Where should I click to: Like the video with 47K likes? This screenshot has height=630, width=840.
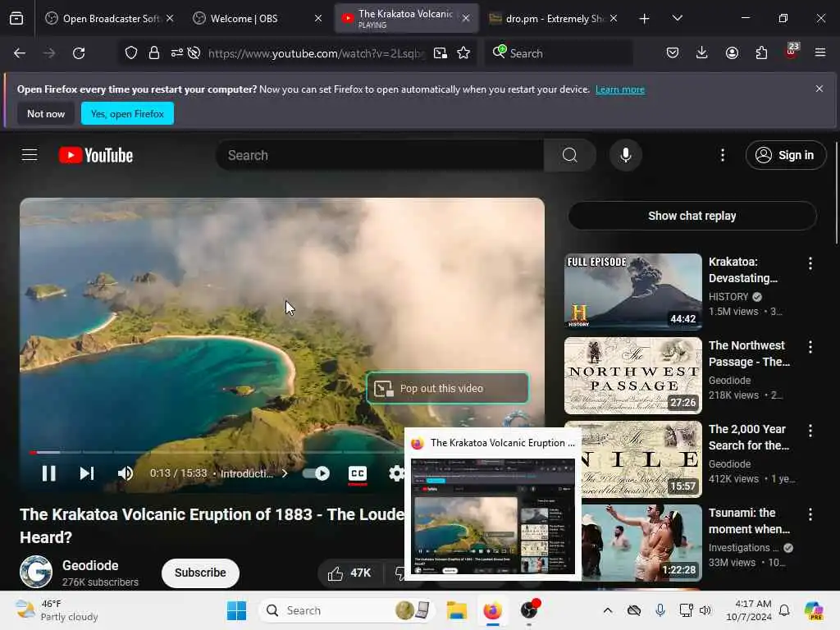pos(349,573)
